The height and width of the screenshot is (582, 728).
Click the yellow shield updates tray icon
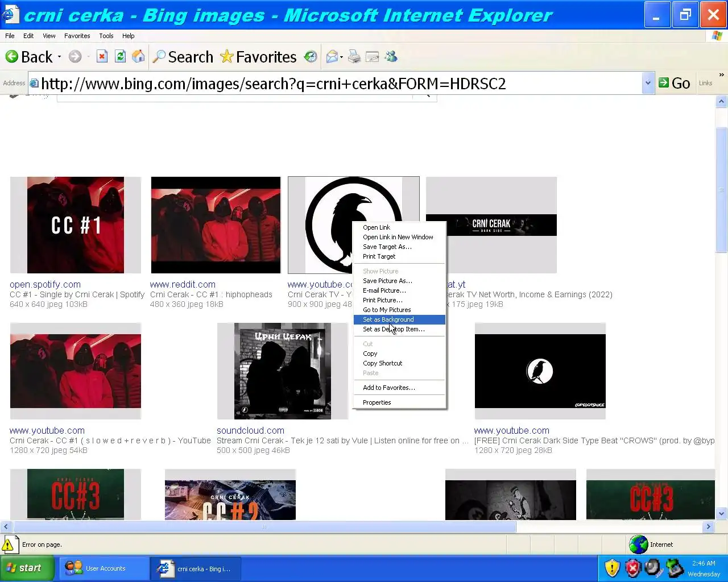coord(612,568)
